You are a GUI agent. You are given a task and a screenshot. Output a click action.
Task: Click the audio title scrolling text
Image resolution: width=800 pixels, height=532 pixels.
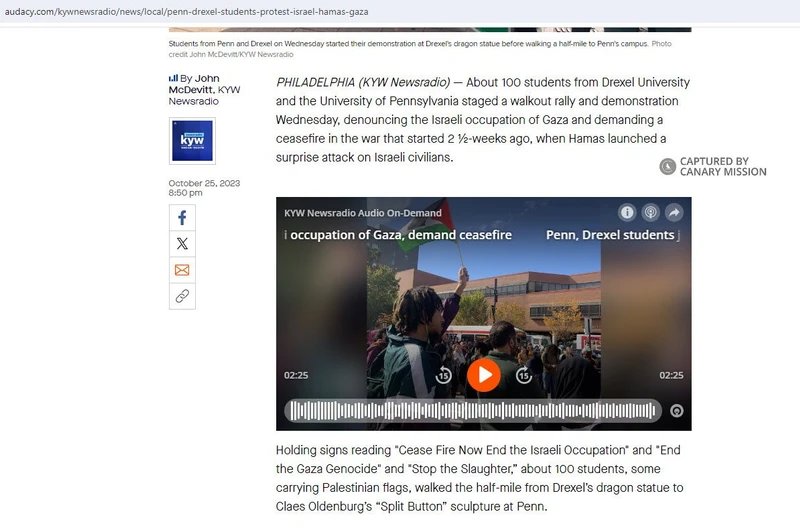pyautogui.click(x=400, y=235)
